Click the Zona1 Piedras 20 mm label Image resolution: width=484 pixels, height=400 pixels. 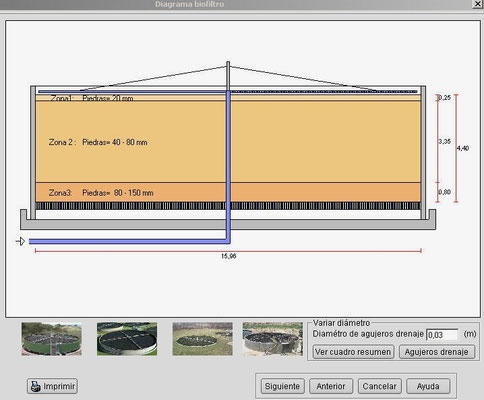[x=92, y=98]
